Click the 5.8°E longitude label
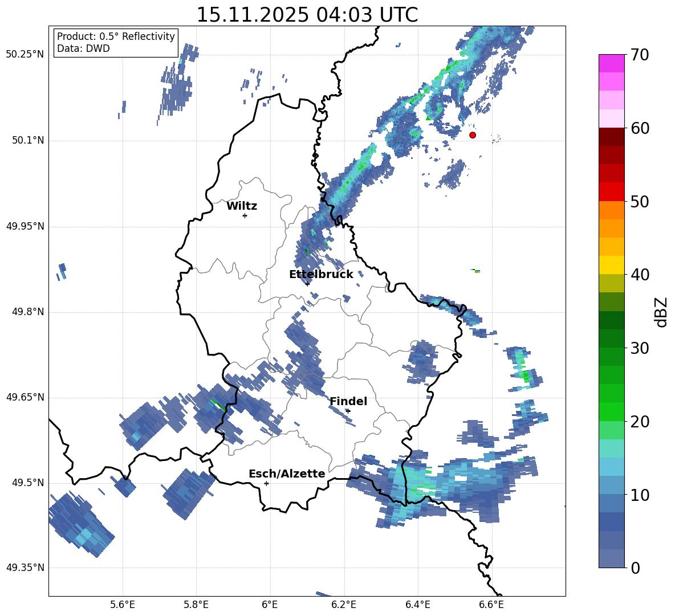 (196, 605)
